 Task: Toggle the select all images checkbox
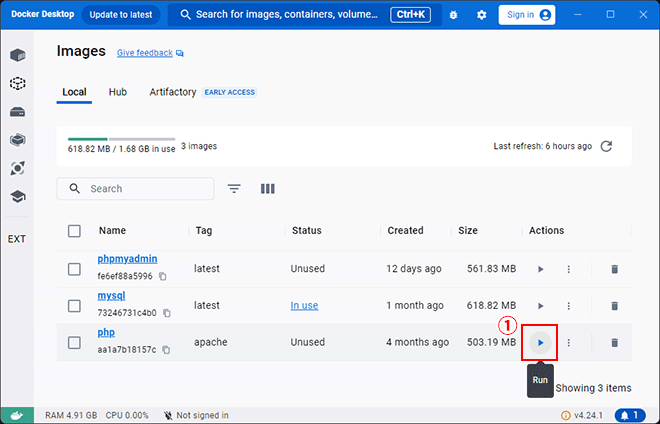(74, 231)
